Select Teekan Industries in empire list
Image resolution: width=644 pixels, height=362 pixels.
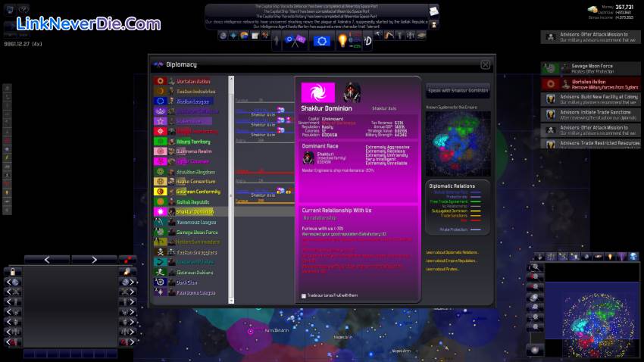(x=191, y=91)
